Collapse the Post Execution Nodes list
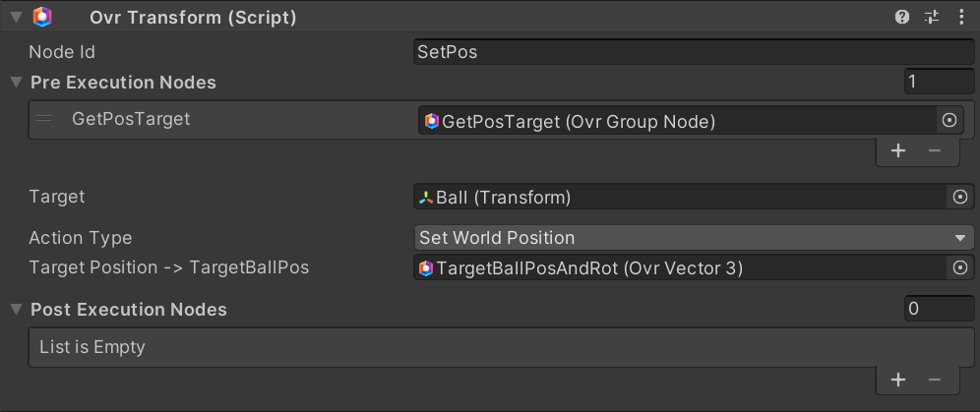The height and width of the screenshot is (412, 980). 16,310
